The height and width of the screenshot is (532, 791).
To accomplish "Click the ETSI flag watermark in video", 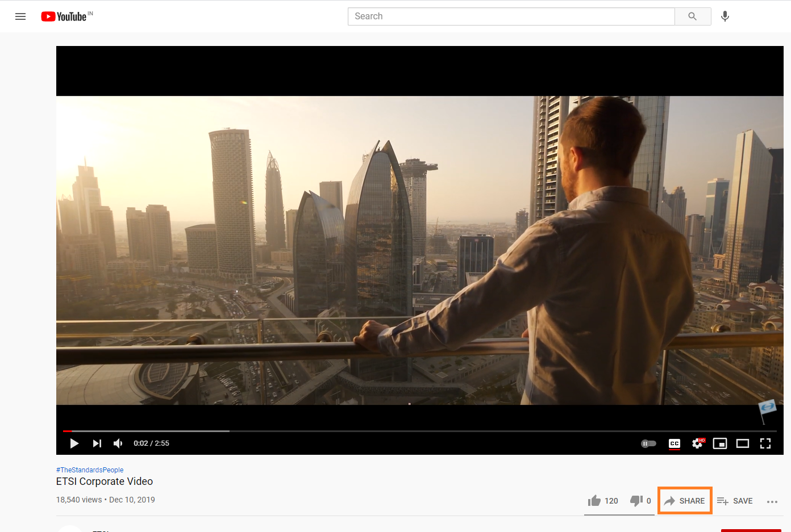I will [x=767, y=411].
